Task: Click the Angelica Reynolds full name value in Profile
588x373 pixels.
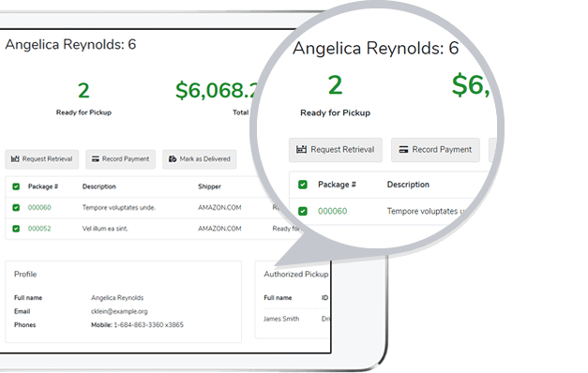Action: point(117,298)
